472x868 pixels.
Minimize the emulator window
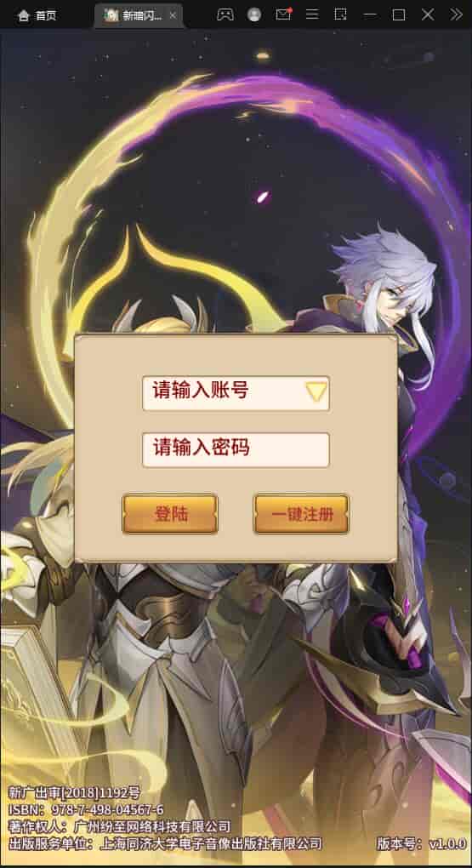[370, 15]
